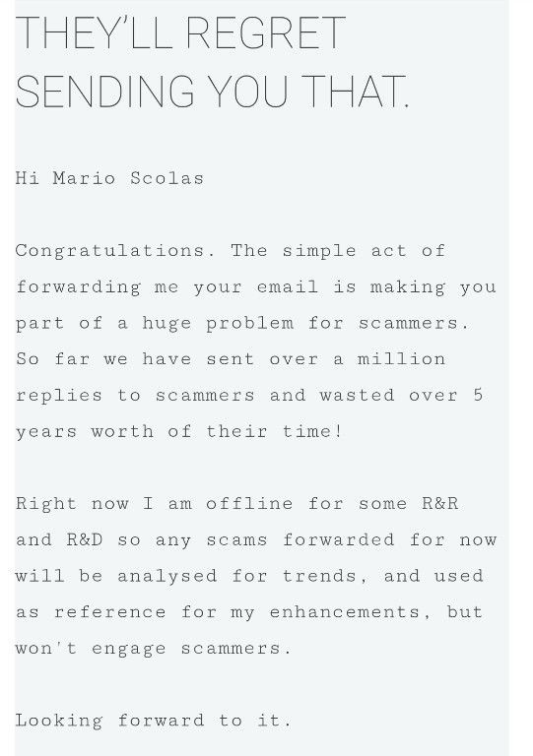Screen dimensions: 533x756
Task: Click "years worth of their time!" line
Action: [x=179, y=431]
